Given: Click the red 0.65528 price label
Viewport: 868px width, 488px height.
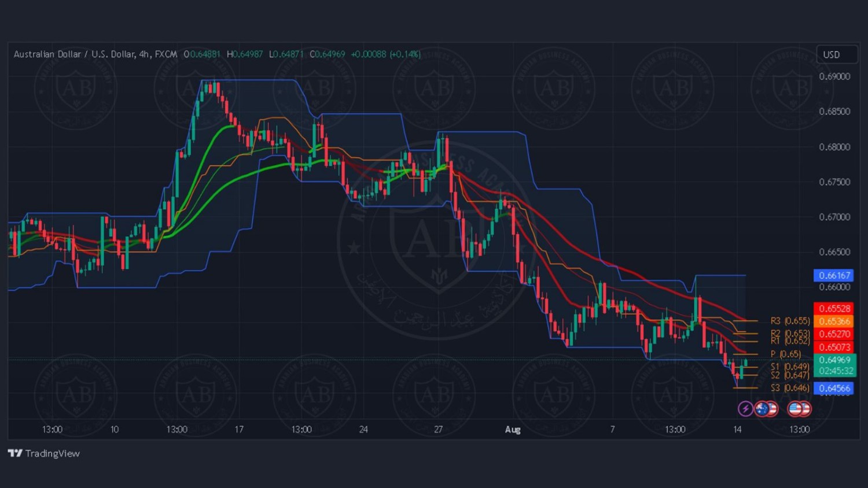Looking at the screenshot, I should 834,309.
